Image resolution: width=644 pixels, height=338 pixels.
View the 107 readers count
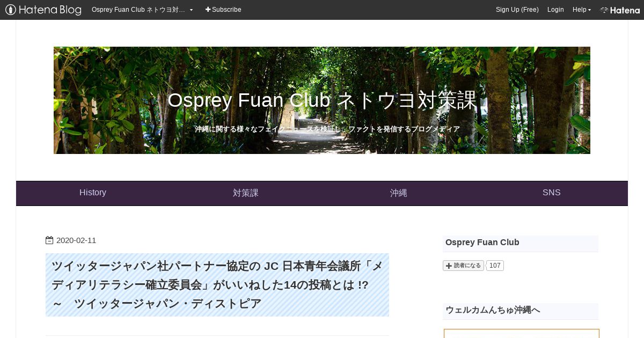[x=495, y=266]
